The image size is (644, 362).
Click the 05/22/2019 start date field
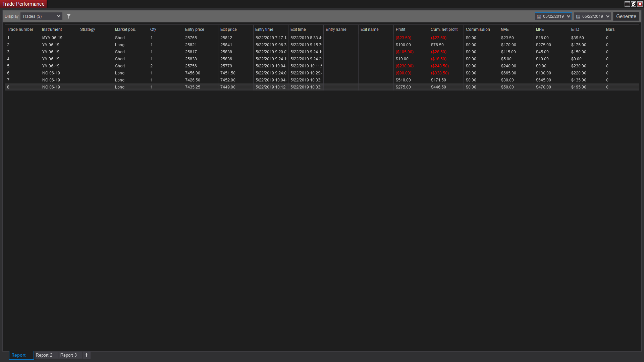point(553,16)
